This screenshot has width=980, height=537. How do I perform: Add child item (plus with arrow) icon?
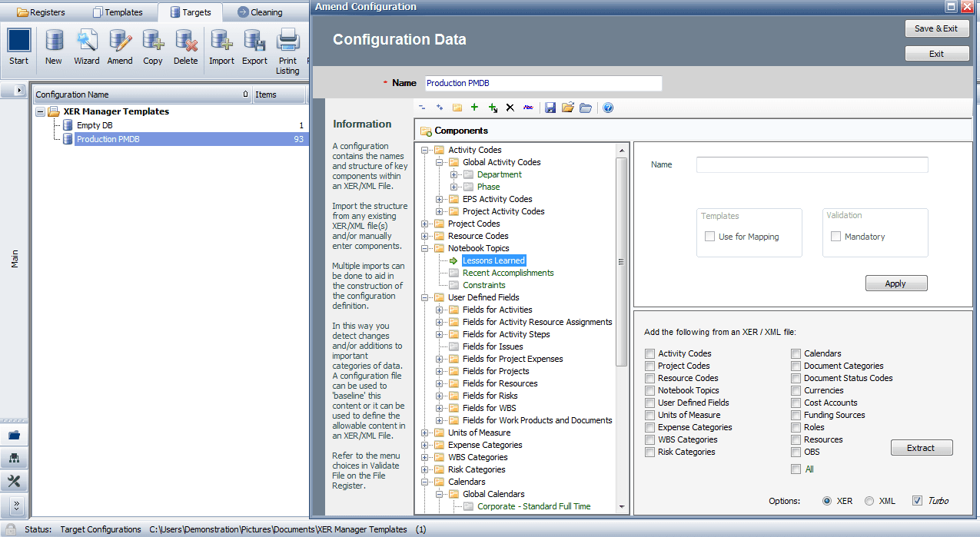pyautogui.click(x=493, y=108)
